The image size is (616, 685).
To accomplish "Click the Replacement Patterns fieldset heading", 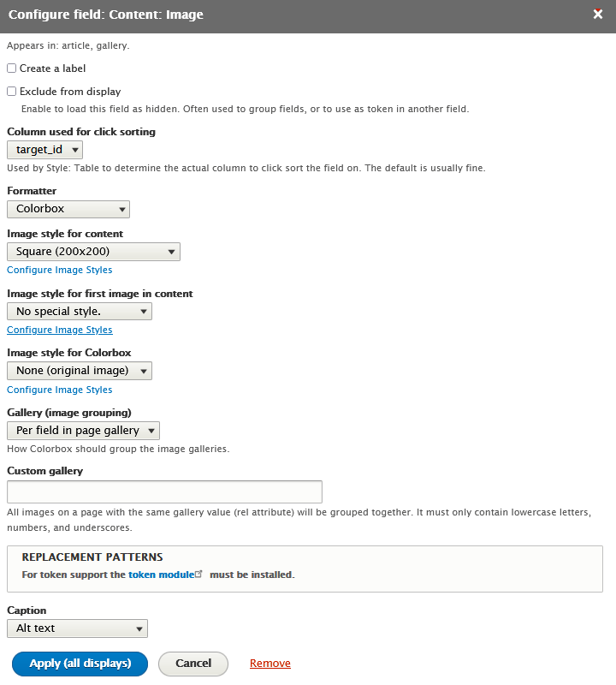I will coord(92,557).
